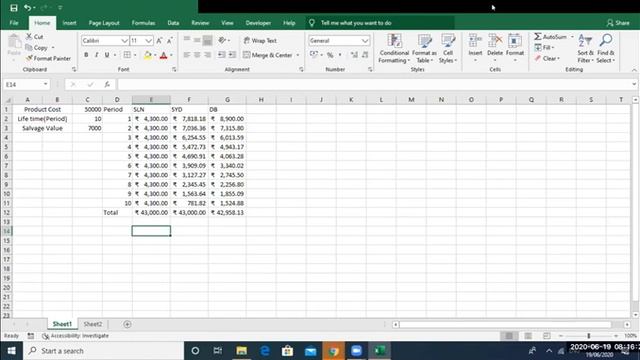The width and height of the screenshot is (640, 360).
Task: Switch to Page Layout view in status bar
Action: (528, 336)
